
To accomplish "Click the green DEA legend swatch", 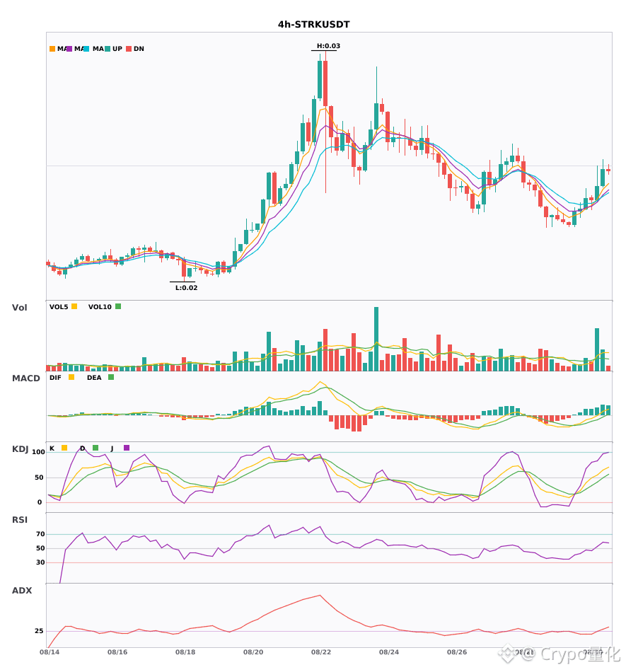I will click(111, 377).
